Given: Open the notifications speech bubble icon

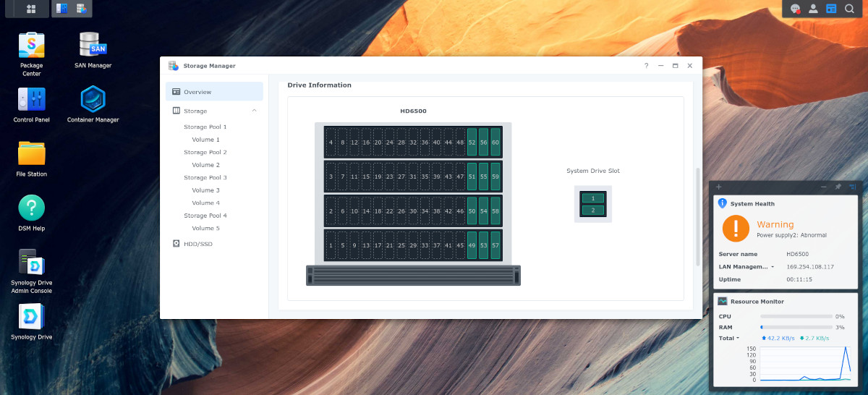Looking at the screenshot, I should (x=796, y=9).
